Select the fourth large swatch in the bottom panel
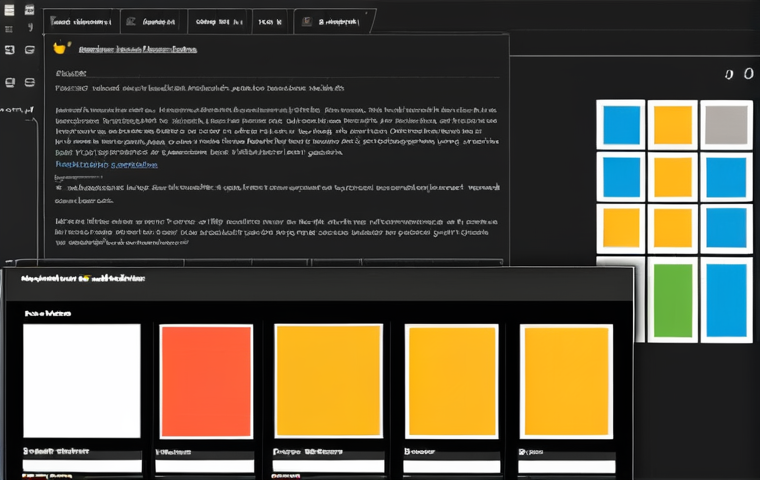The image size is (760, 480). (x=452, y=382)
